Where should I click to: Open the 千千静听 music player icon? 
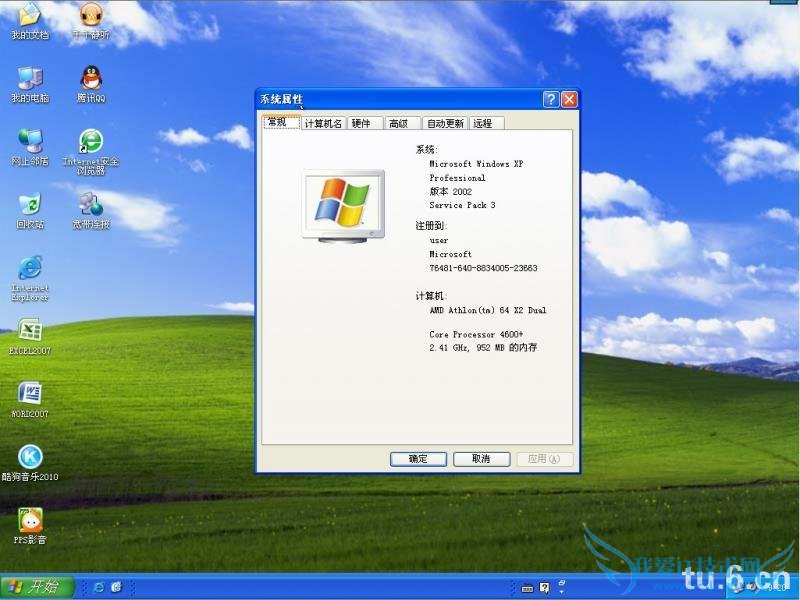tap(91, 20)
